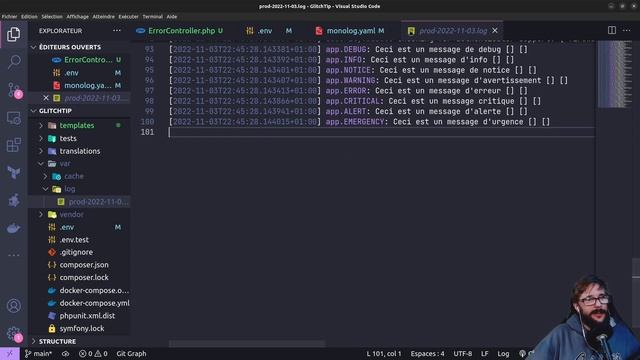640x360 pixels.
Task: Open Git Graph from status bar
Action: pos(131,353)
